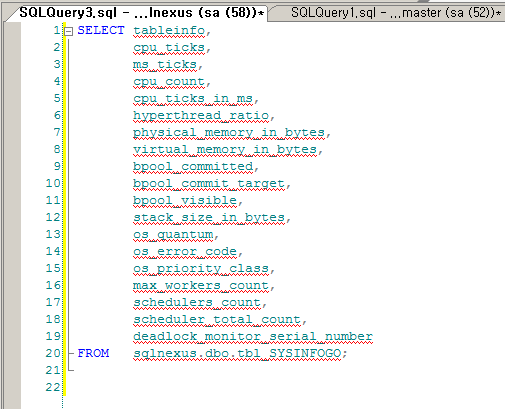Viewport: 505px width, 409px height.
Task: Click the max_workers_count column name
Action: [x=201, y=286]
